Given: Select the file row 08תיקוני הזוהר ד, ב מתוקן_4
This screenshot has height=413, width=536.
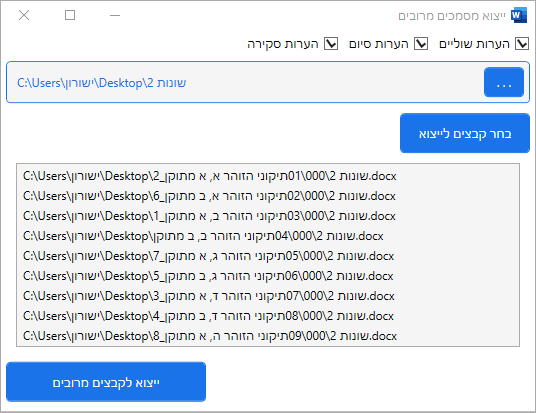Looking at the screenshot, I should point(268,316).
